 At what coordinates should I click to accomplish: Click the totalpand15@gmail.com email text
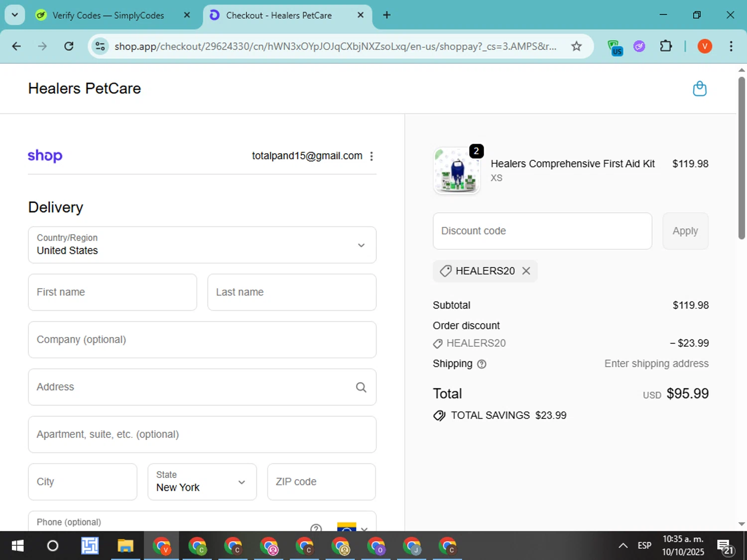[307, 156]
